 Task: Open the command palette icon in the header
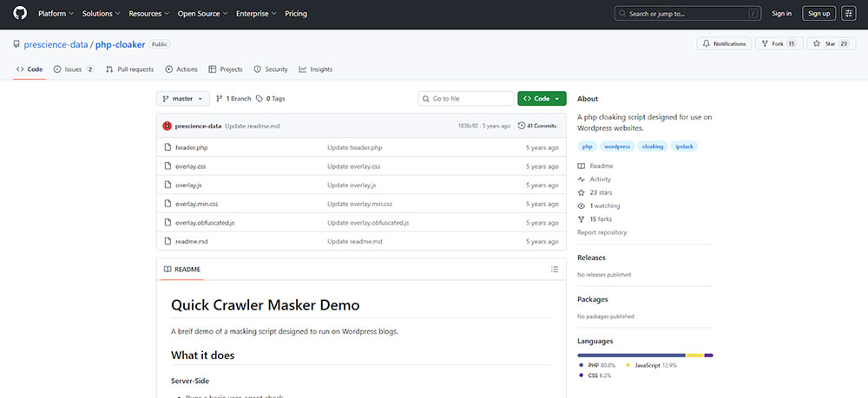point(849,13)
